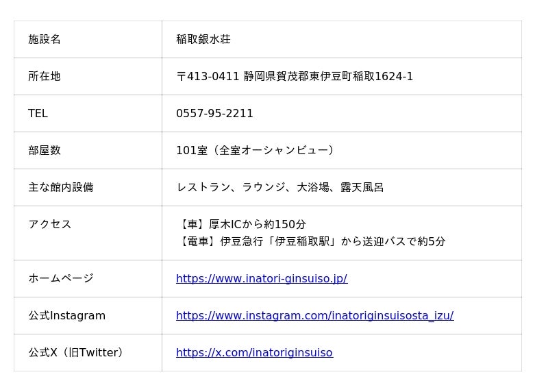
Task: Click the ホームページ label cell
Action: click(x=88, y=279)
